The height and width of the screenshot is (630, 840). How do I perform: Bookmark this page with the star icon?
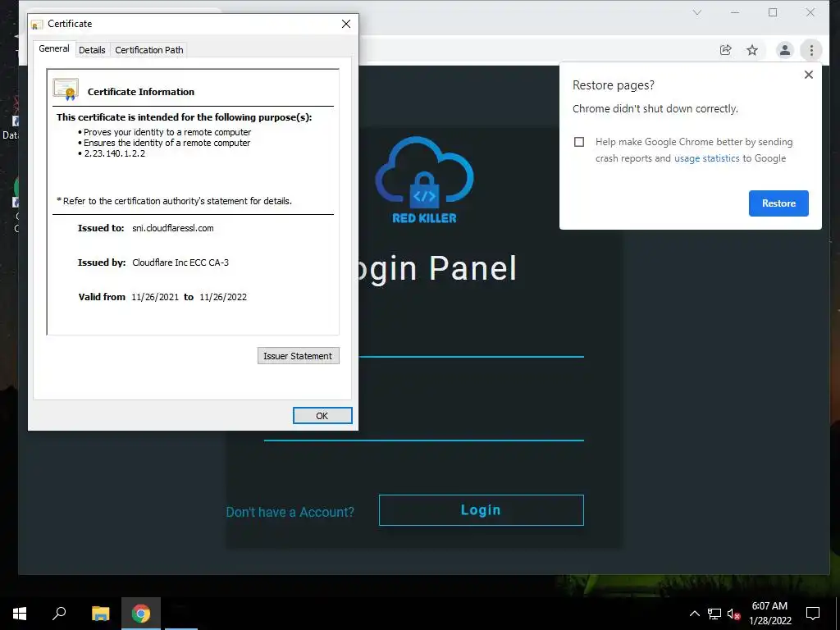(752, 50)
